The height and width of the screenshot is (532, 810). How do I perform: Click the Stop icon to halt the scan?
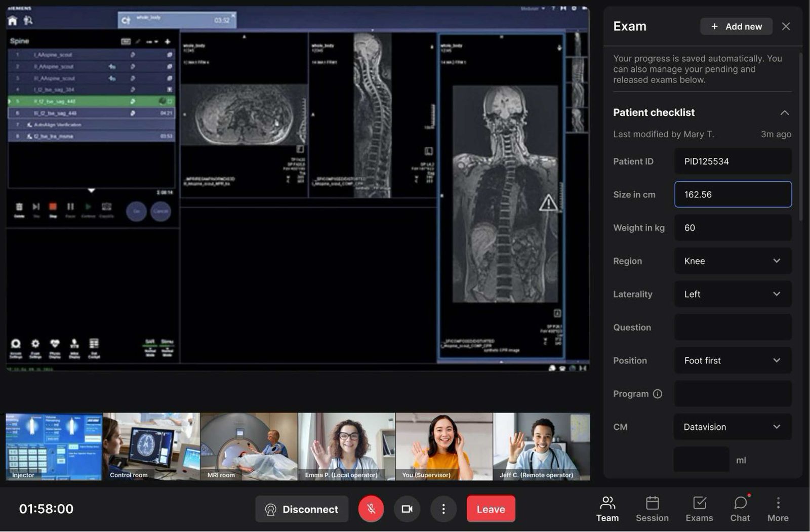pos(54,206)
